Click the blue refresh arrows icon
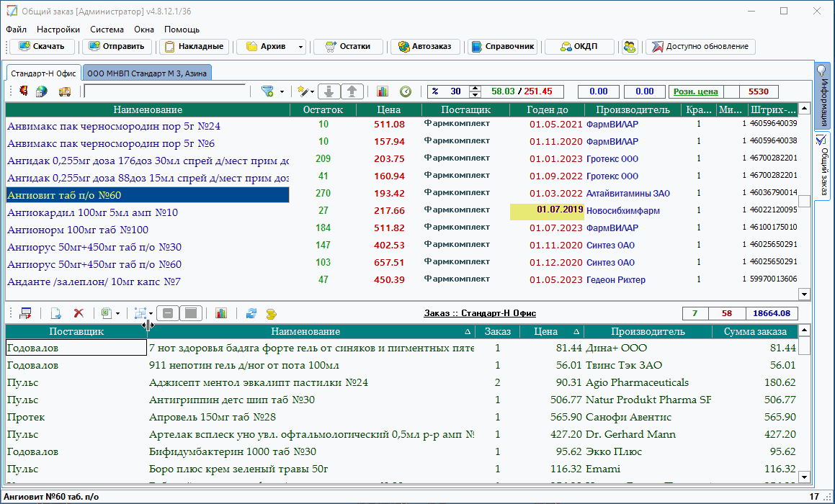The height and width of the screenshot is (504, 835). coord(251,313)
